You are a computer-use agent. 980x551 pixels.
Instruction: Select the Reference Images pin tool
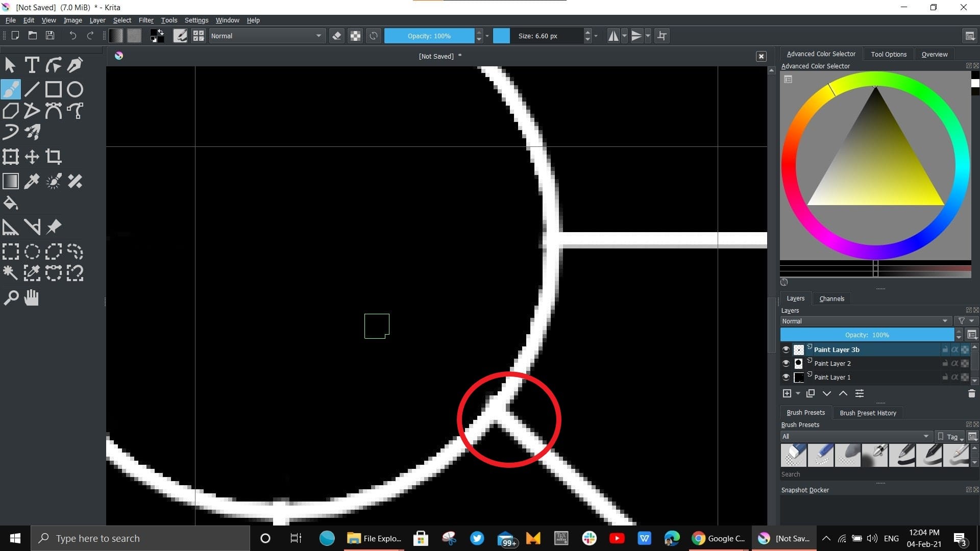pyautogui.click(x=53, y=227)
